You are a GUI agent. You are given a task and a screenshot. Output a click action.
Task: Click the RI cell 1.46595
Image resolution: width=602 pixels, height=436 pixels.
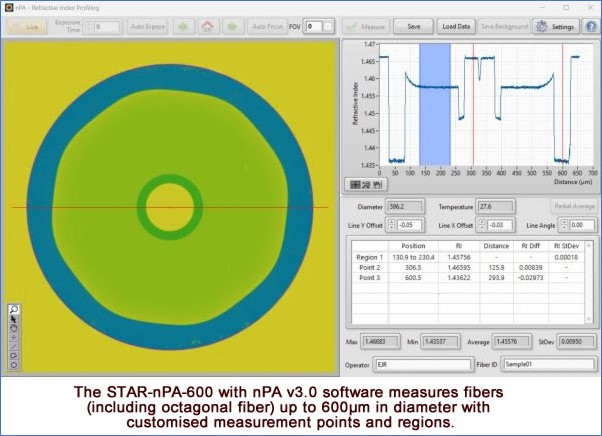(459, 267)
